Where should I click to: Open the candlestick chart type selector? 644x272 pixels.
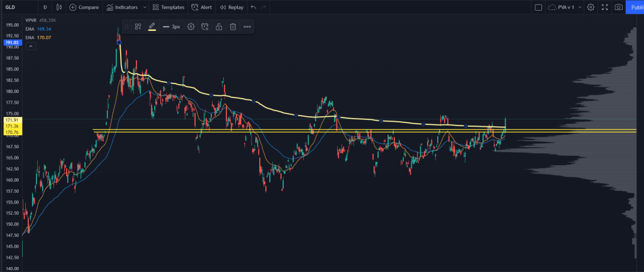[59, 7]
